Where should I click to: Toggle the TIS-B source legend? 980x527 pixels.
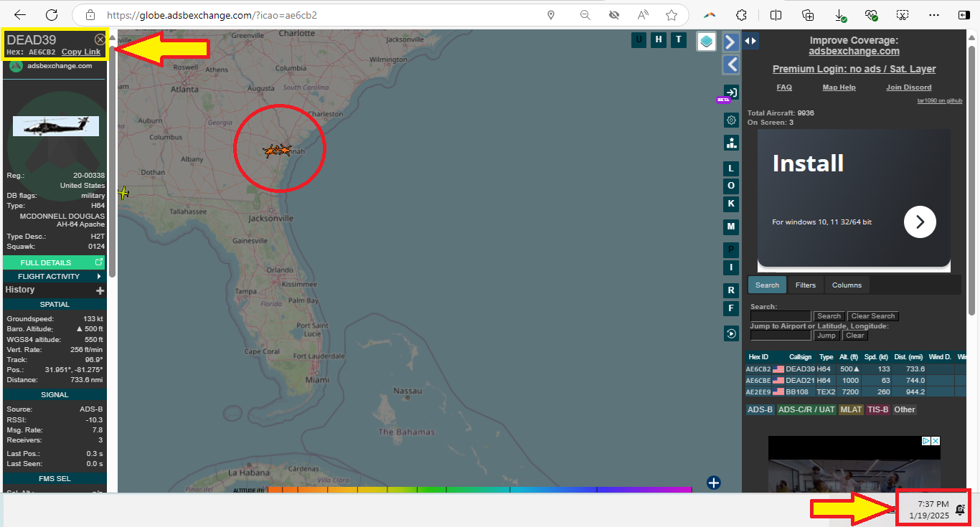click(878, 409)
